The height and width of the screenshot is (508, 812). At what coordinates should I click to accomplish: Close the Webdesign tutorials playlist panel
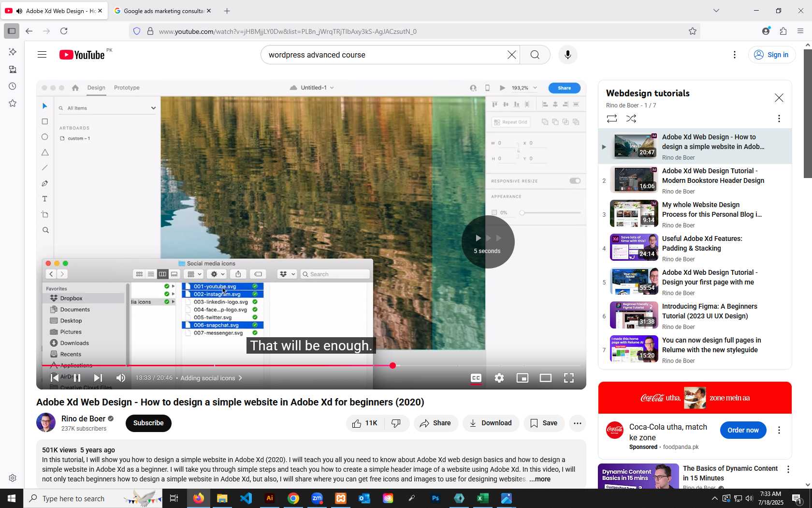pyautogui.click(x=779, y=98)
